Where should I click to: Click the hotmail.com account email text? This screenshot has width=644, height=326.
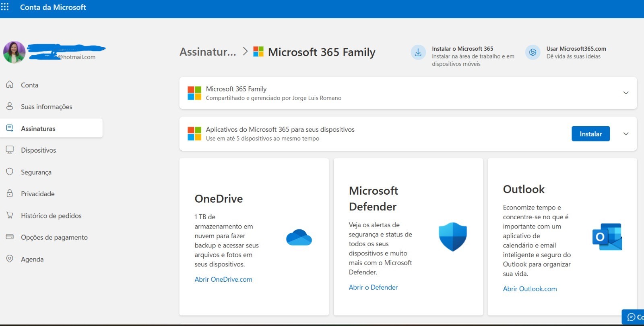[76, 57]
